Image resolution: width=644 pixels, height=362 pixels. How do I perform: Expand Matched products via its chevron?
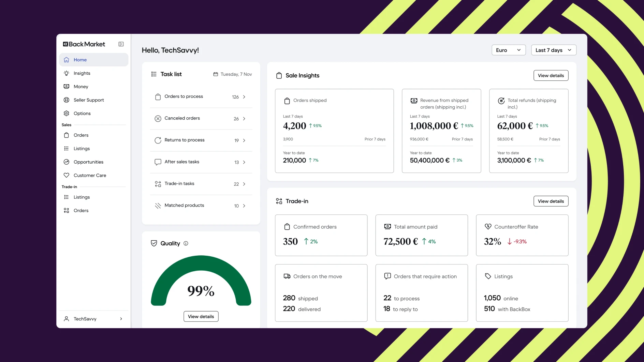[244, 206]
